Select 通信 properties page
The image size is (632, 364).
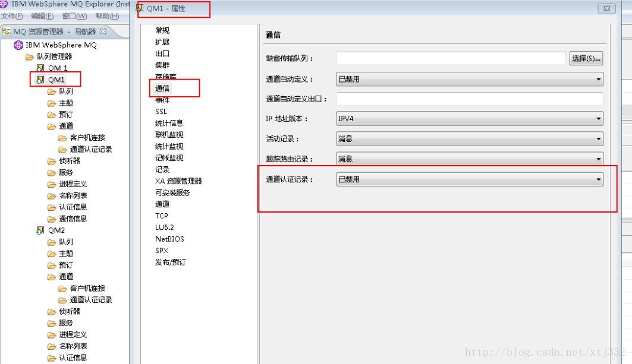point(162,88)
